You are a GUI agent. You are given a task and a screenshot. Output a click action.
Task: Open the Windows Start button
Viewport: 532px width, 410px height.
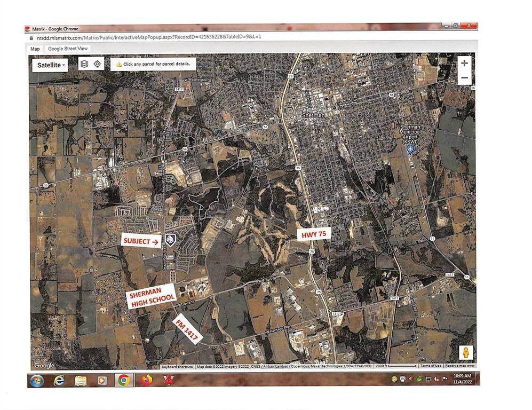37,381
